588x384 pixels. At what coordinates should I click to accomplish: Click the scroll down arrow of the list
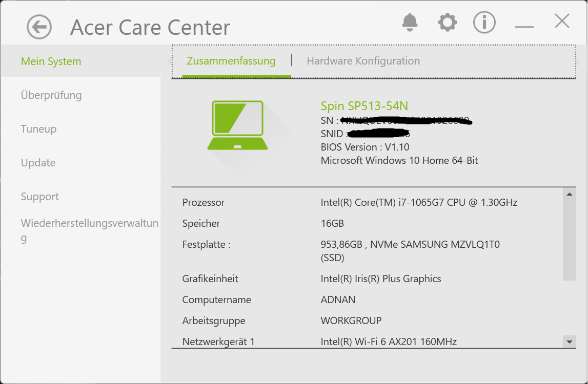pyautogui.click(x=569, y=342)
